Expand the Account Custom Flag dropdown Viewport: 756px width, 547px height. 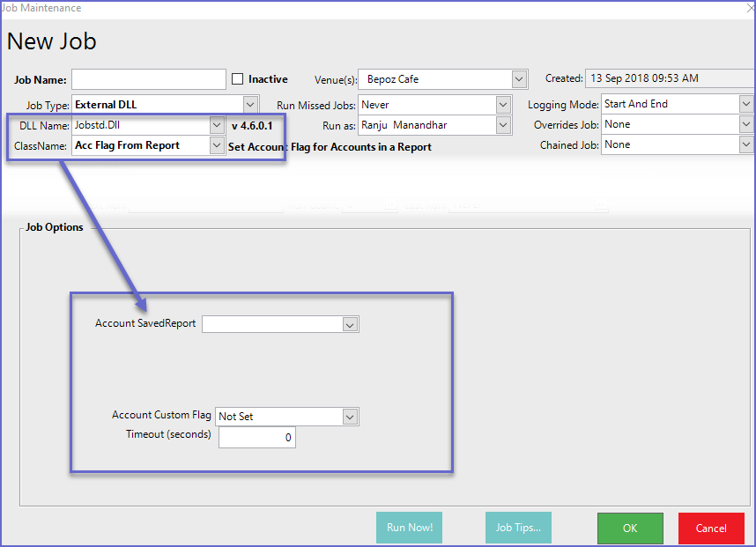350,417
